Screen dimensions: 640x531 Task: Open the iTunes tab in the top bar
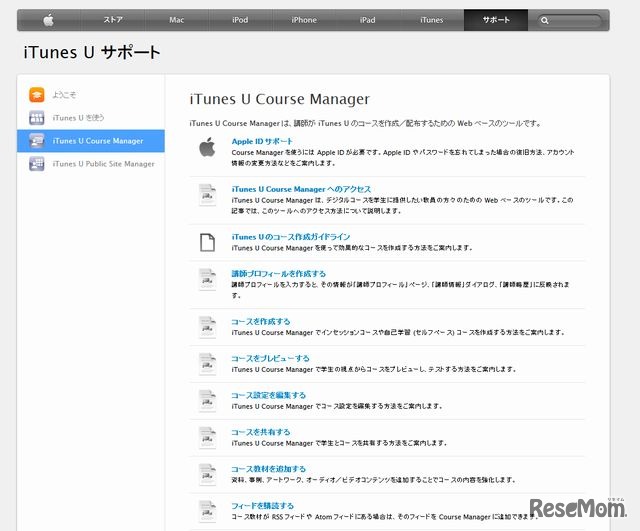[431, 20]
